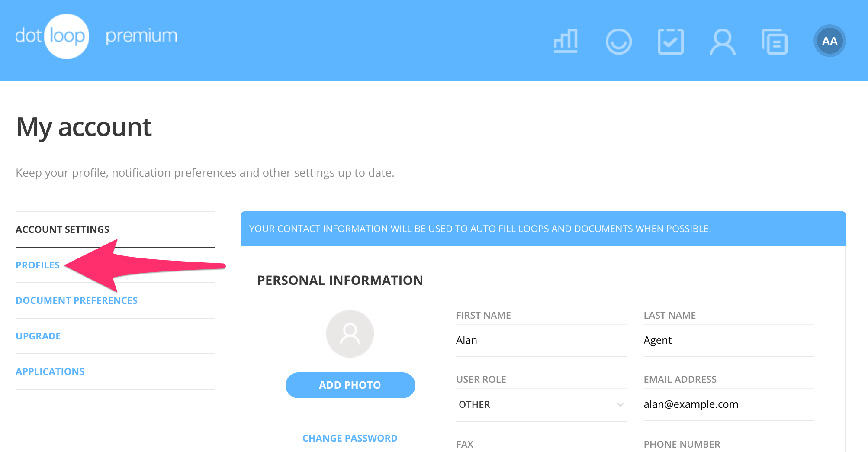Edit the First Name field
The width and height of the screenshot is (868, 452).
pyautogui.click(x=540, y=340)
